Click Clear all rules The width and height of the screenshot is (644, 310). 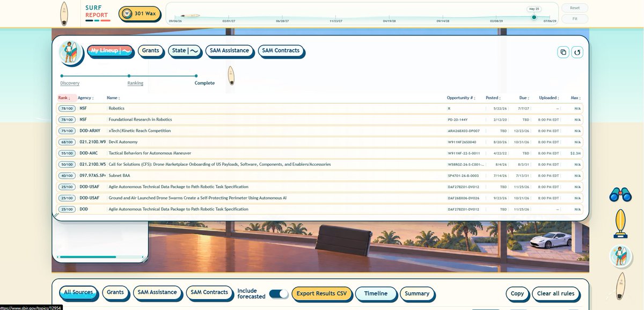pyautogui.click(x=556, y=294)
